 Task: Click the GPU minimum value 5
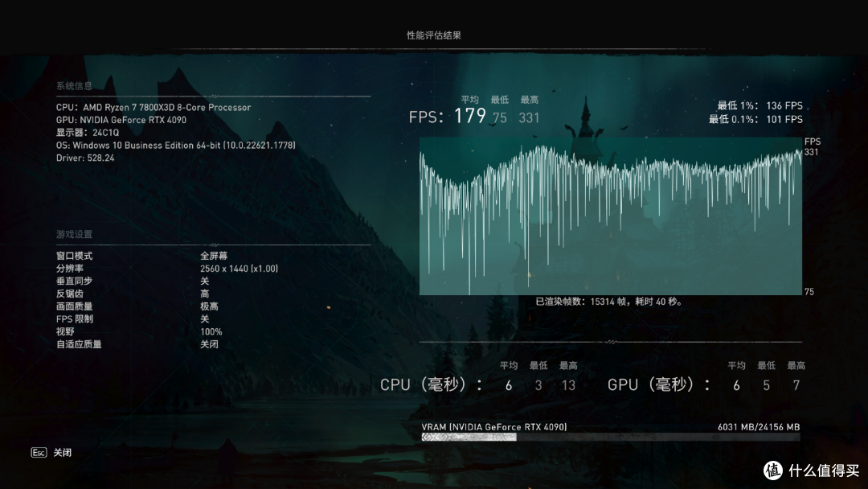coord(766,386)
